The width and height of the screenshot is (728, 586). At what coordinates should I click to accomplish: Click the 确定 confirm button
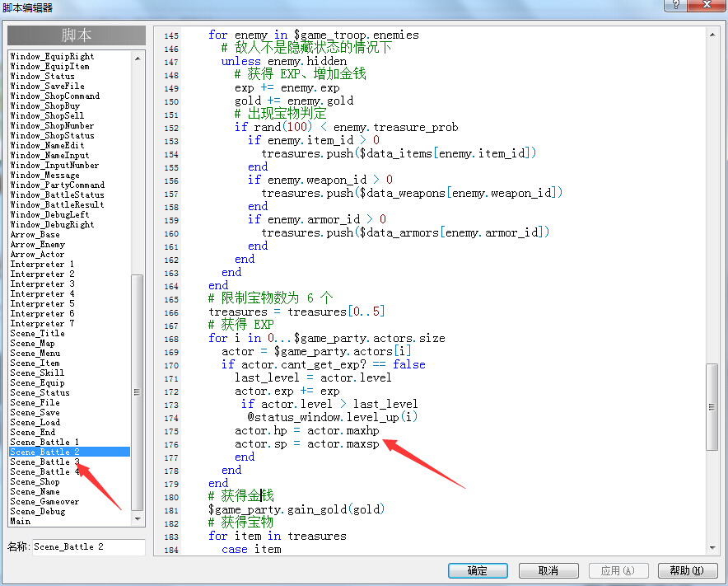(478, 570)
